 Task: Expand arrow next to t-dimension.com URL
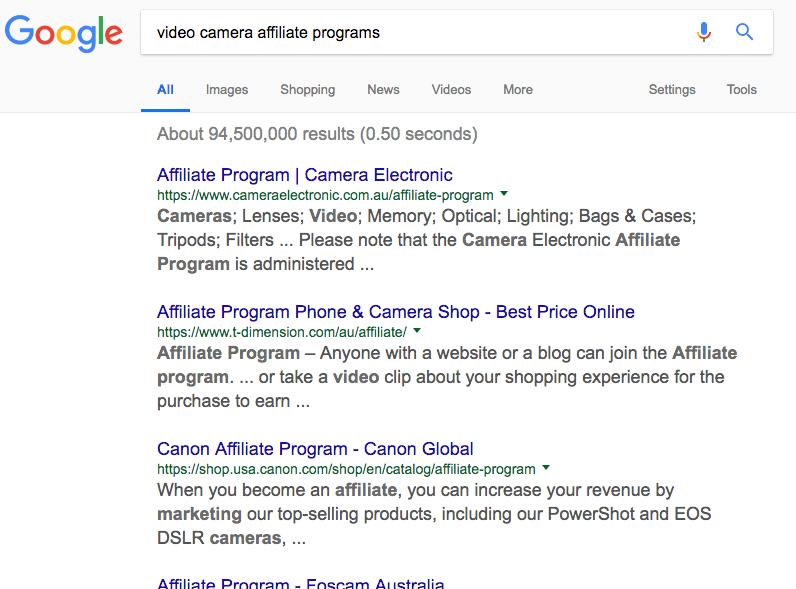(x=417, y=331)
